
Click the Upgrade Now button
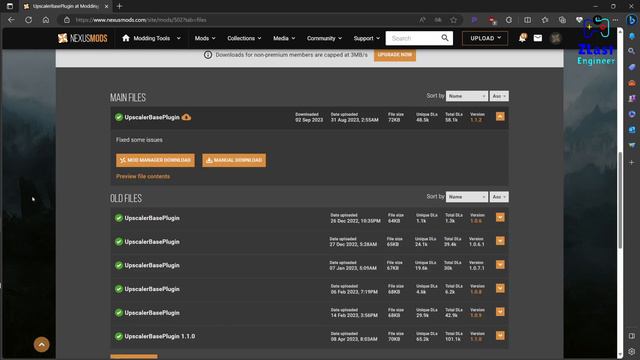tap(395, 55)
